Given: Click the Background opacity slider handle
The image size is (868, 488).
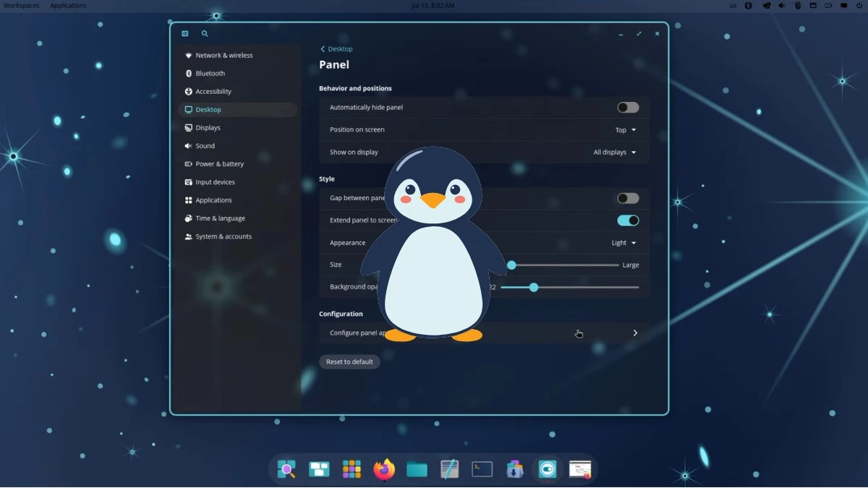Looking at the screenshot, I should click(534, 288).
